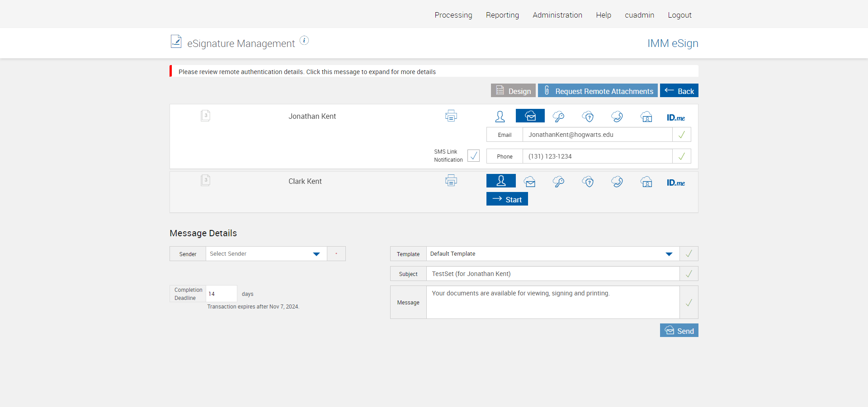
Task: Click Request Remote Attachments button
Action: (598, 91)
